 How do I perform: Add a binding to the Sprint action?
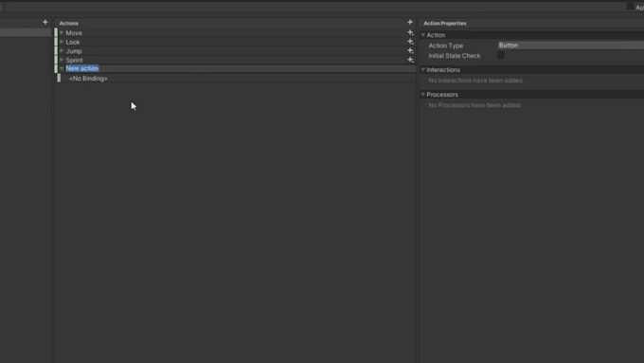pos(410,60)
